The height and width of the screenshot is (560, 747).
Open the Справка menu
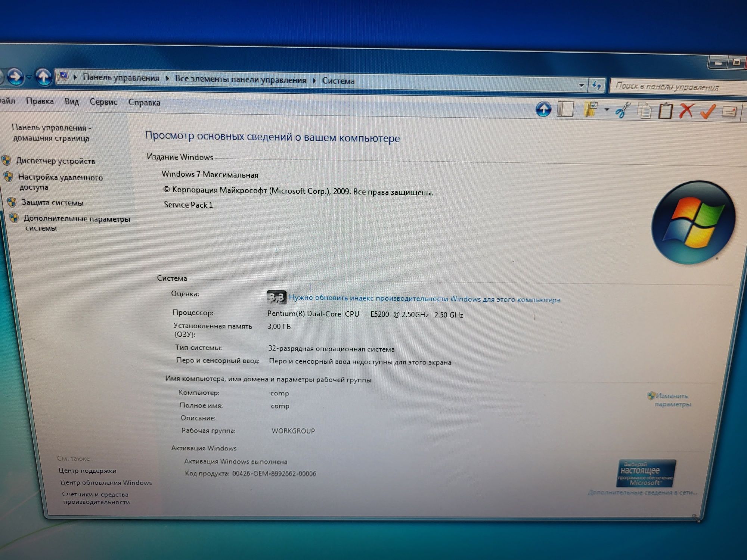pos(144,103)
